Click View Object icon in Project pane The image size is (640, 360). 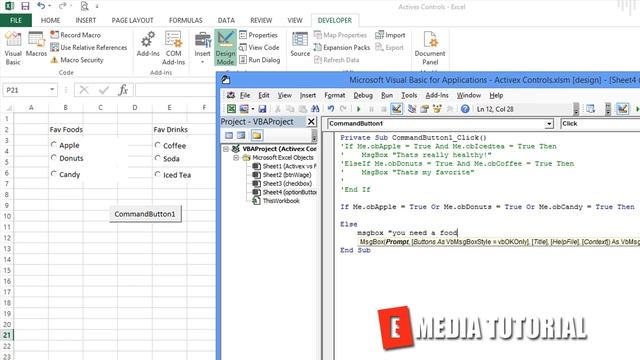(x=242, y=136)
